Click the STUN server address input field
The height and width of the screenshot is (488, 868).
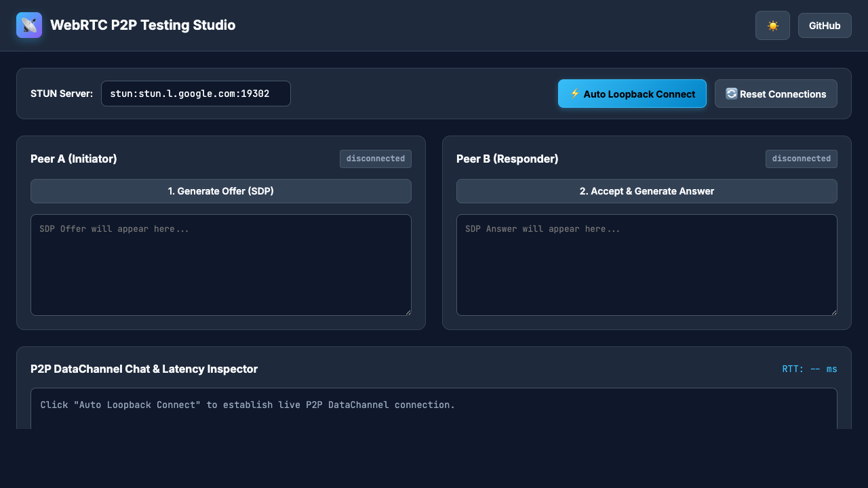(196, 94)
